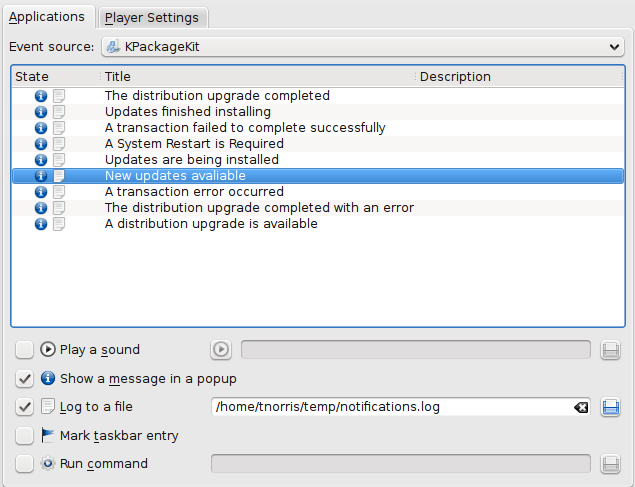Viewport: 635px width, 487px height.
Task: Click log icon of 'A distribution upgrade is available'
Action: pos(59,224)
